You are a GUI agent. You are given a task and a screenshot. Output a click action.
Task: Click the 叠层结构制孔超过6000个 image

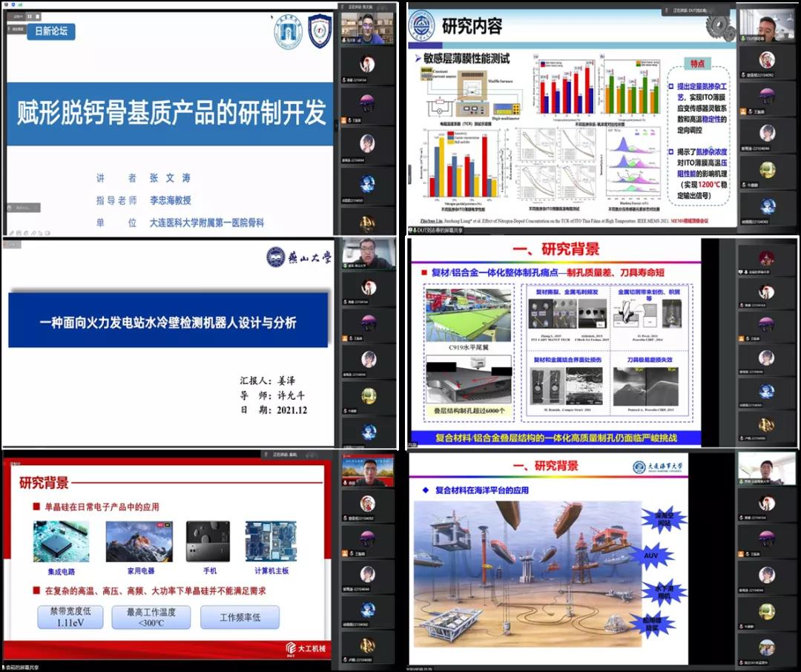tap(469, 381)
